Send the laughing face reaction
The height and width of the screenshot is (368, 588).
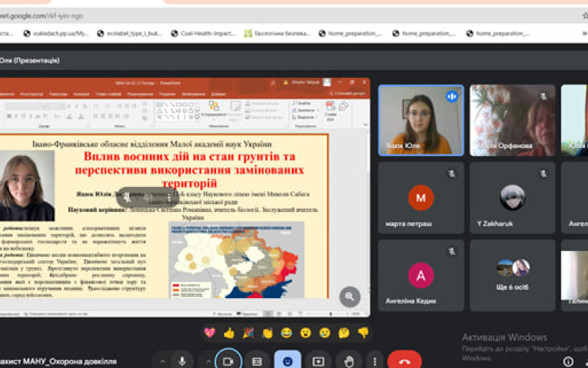[x=287, y=333]
